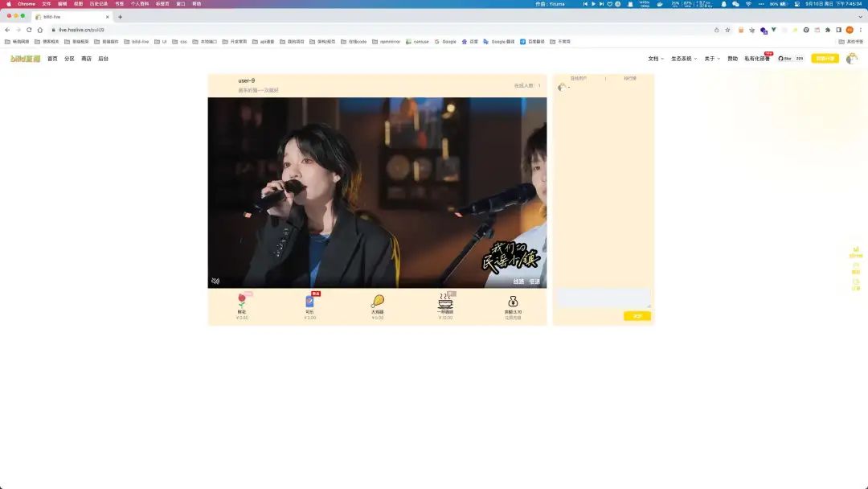Open the user avatar in top-right corner
868x489 pixels.
851,59
